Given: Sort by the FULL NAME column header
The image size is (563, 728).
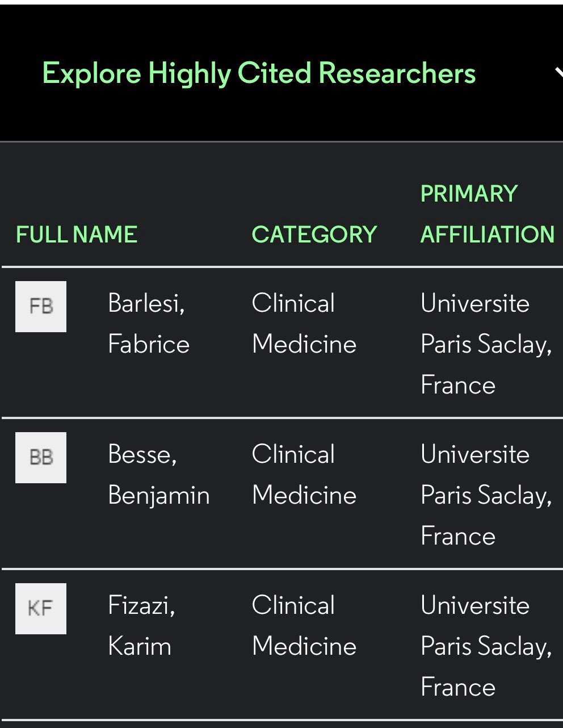Looking at the screenshot, I should pos(77,235).
